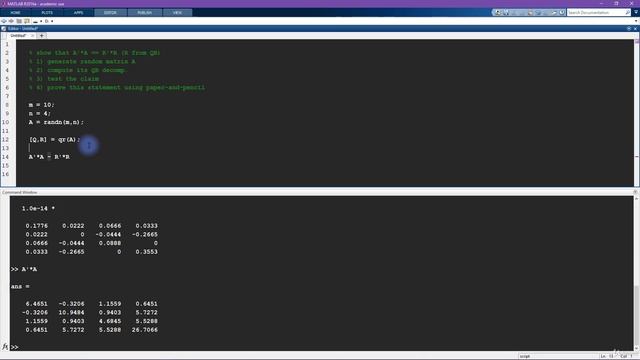This screenshot has height=360, width=640.
Task: Click the value 0.3553 in output
Action: click(x=147, y=252)
